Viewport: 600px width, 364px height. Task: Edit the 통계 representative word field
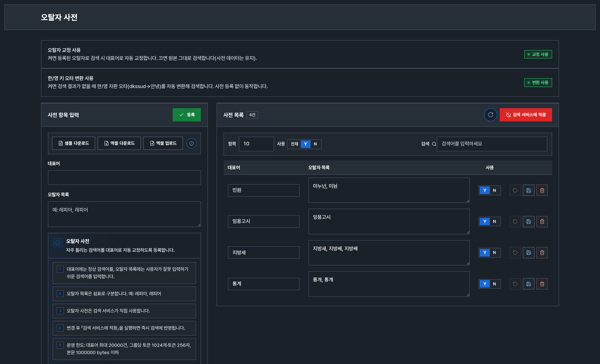[263, 284]
